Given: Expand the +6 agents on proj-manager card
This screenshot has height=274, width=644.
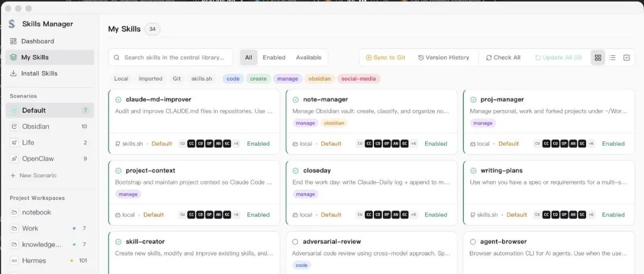Looking at the screenshot, I should pos(591,144).
